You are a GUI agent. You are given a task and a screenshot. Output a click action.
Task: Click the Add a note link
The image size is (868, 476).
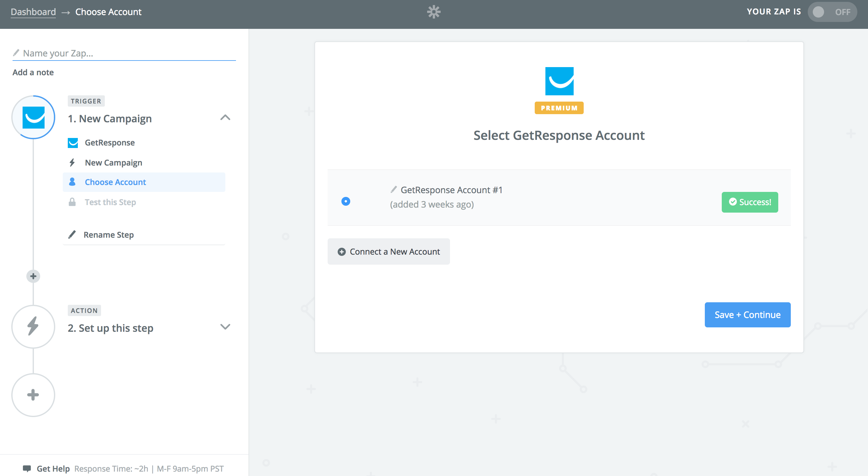pyautogui.click(x=33, y=72)
